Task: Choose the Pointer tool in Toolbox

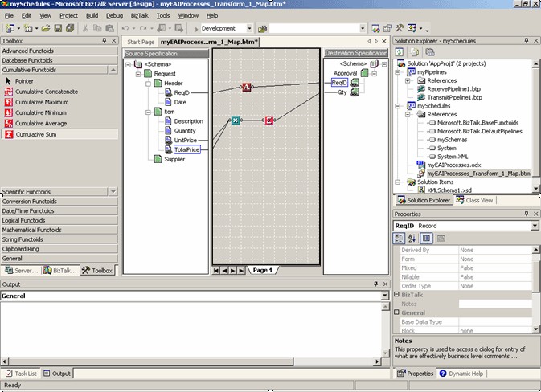Action: click(24, 81)
